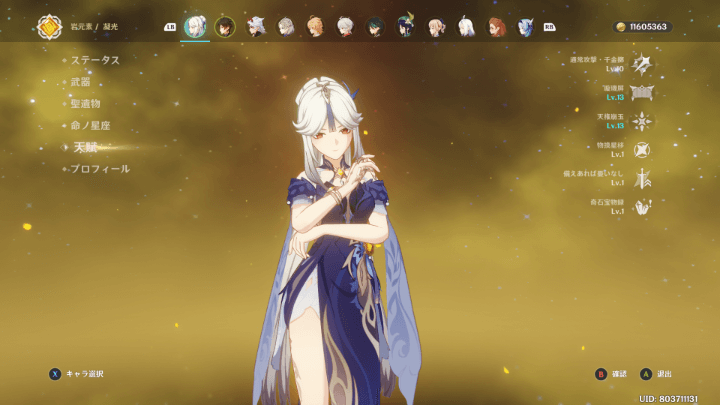The image size is (720, 405).
Task: Select the horned white-haired character portrait
Action: coord(255,27)
